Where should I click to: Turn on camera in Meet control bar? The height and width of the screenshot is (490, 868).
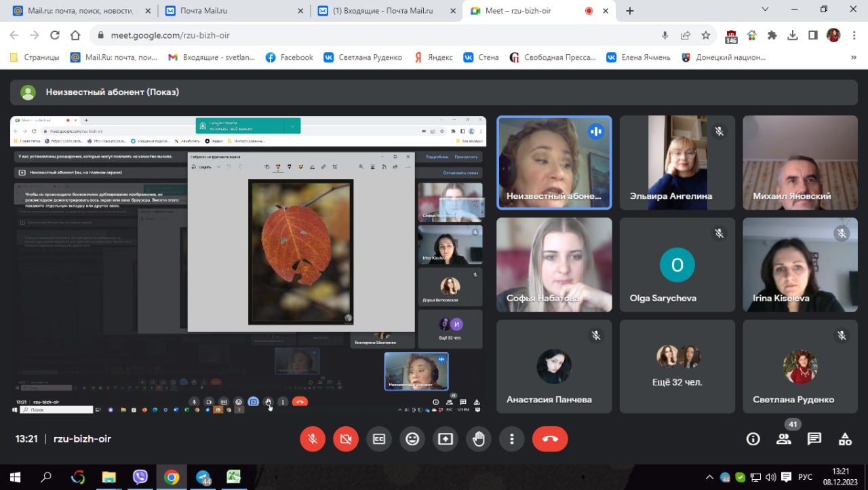[x=346, y=439]
